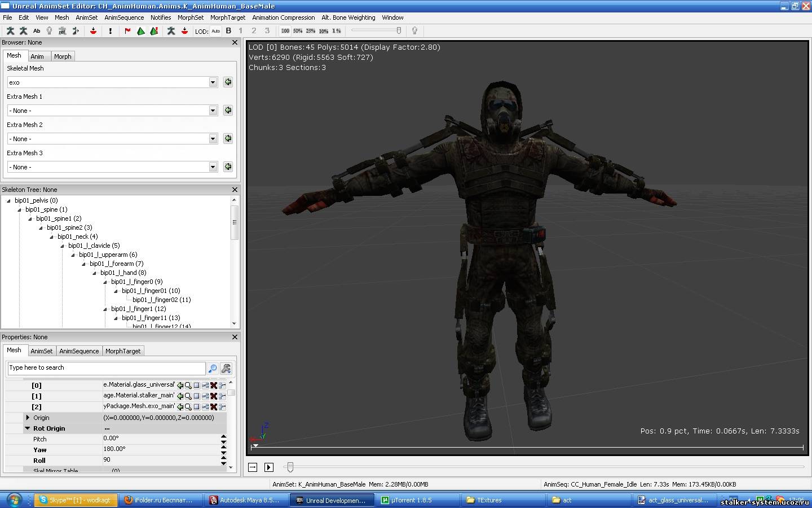Open the MorphTarget menu
Image resolution: width=812 pixels, height=508 pixels.
click(x=228, y=17)
